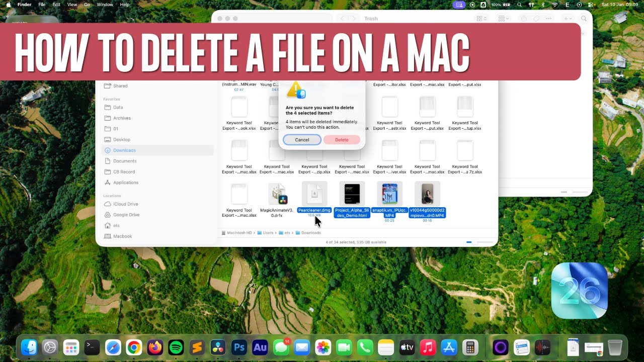Open group-by dropdown in Trash window
Screen dimensions: 644x362
click(503, 19)
